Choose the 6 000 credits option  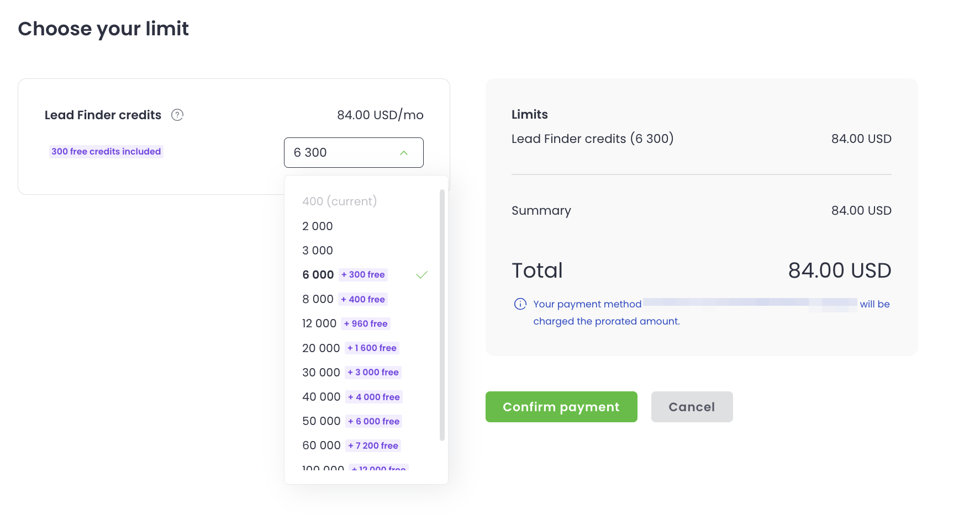[x=318, y=275]
